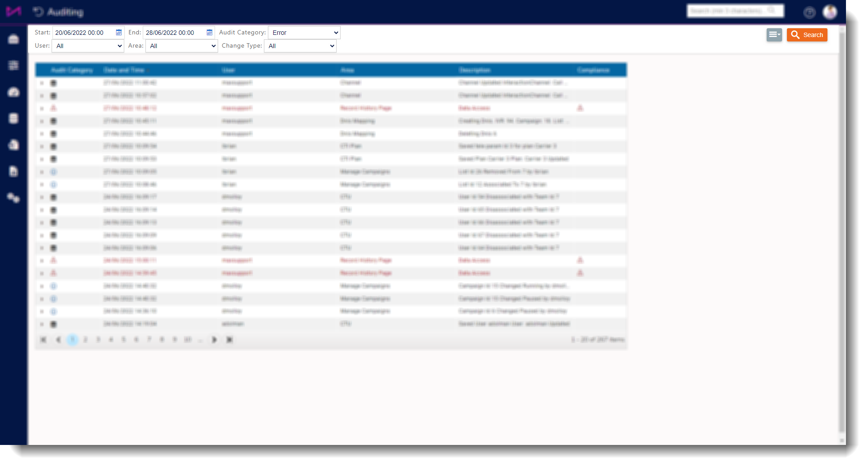Open the briefcase sidebar icon
This screenshot has width=868, height=467.
coord(14,39)
